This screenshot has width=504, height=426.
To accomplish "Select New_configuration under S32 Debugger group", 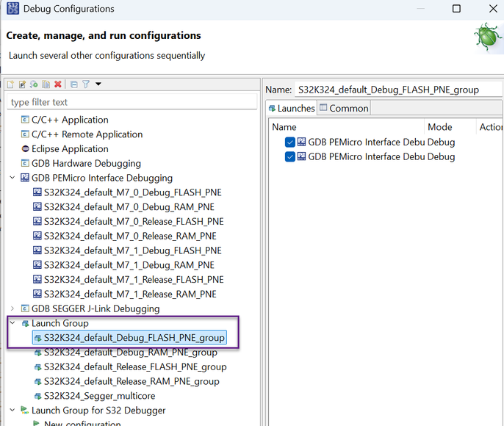I will pyautogui.click(x=82, y=424).
